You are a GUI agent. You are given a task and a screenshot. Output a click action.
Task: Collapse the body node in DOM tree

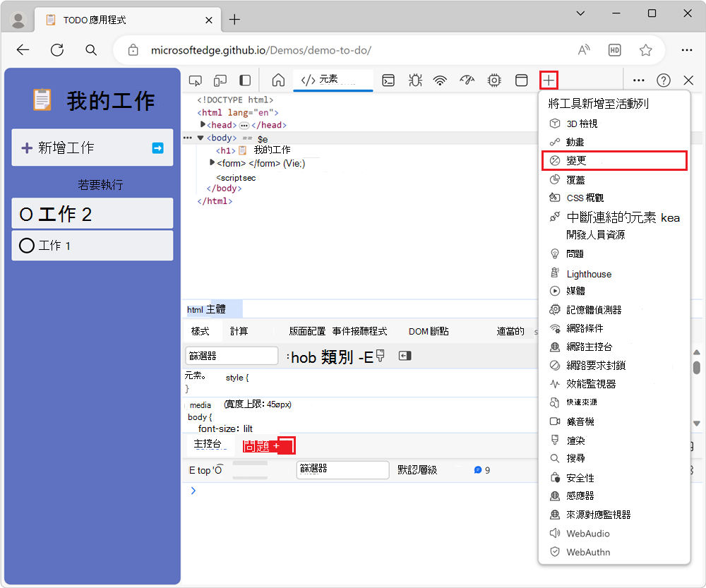click(x=201, y=138)
